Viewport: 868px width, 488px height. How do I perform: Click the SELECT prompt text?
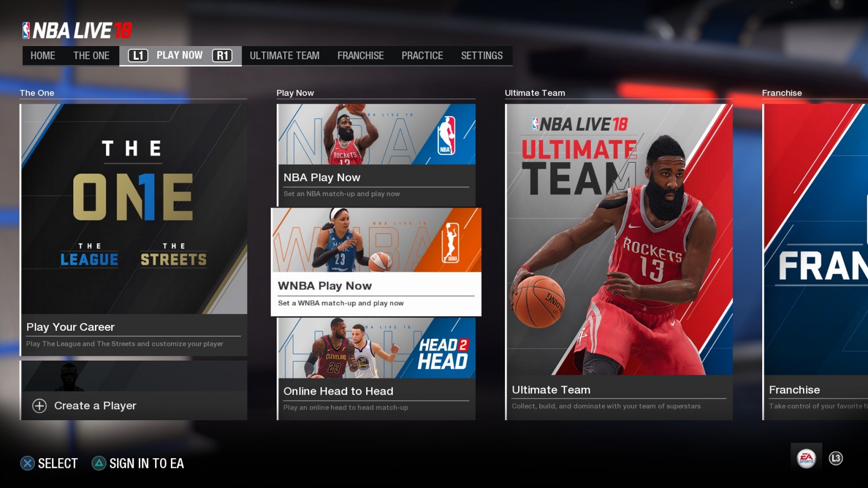point(58,463)
